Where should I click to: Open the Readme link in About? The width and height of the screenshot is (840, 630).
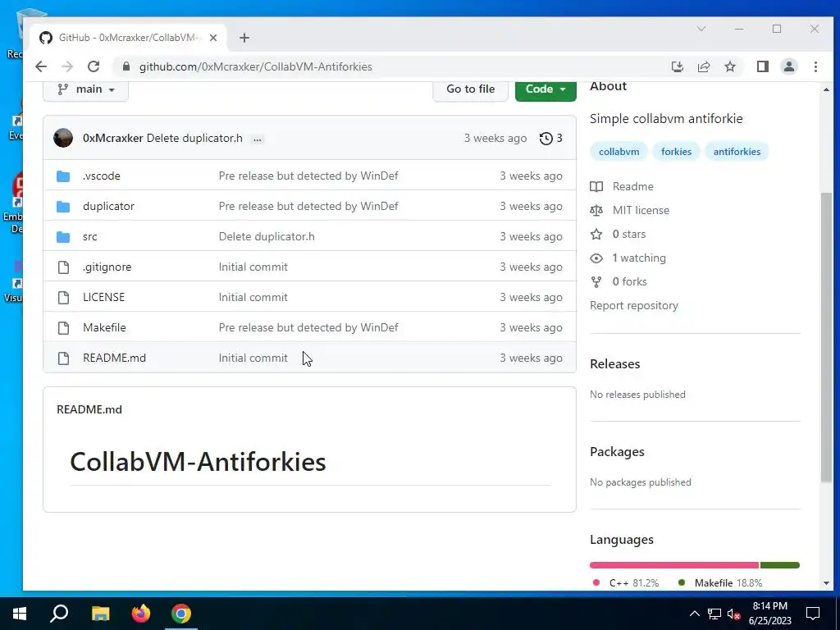[x=622, y=186]
